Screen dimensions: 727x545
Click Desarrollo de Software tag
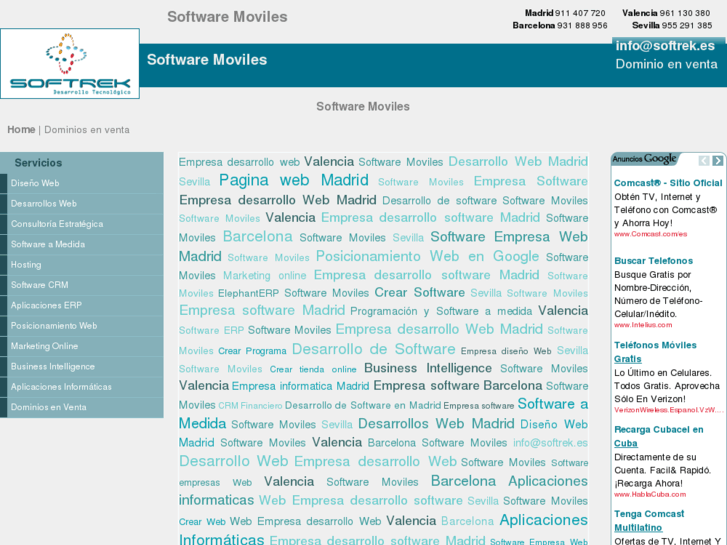[374, 349]
